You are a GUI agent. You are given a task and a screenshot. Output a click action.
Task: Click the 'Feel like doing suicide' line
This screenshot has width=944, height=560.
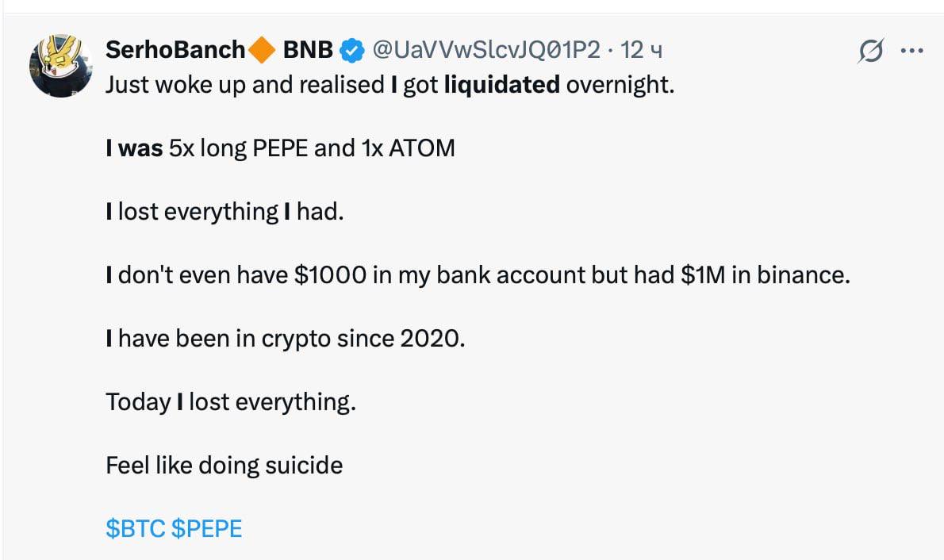pyautogui.click(x=224, y=465)
